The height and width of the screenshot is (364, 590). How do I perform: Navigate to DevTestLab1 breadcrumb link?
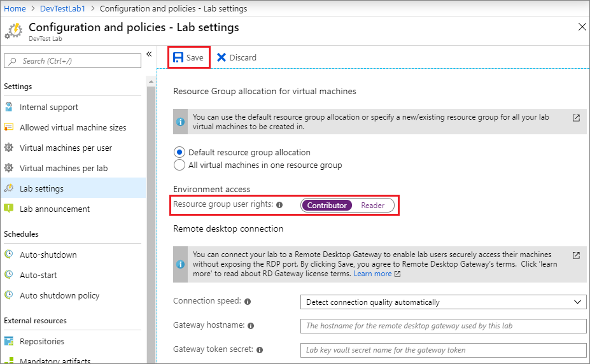pyautogui.click(x=63, y=8)
